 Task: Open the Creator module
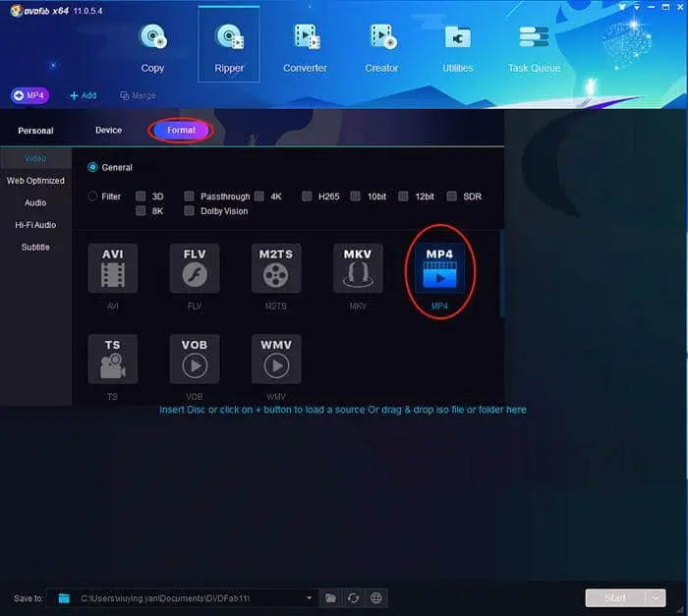pyautogui.click(x=381, y=48)
